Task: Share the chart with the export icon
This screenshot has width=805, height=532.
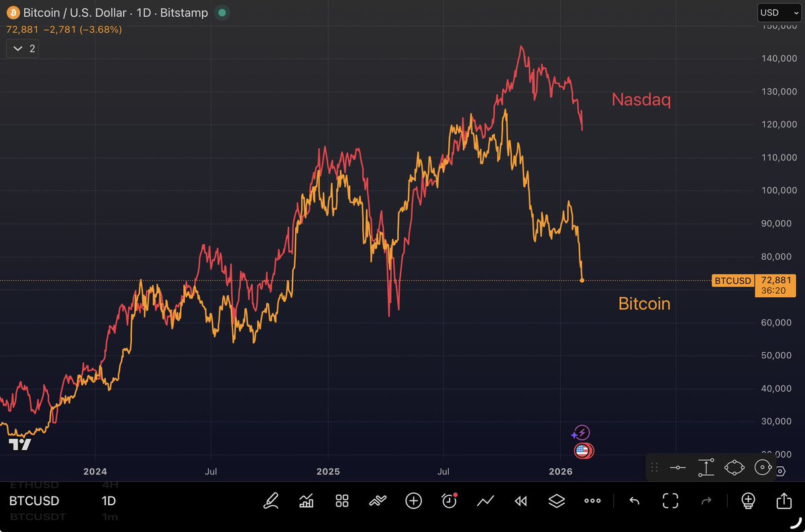Action: [x=784, y=500]
